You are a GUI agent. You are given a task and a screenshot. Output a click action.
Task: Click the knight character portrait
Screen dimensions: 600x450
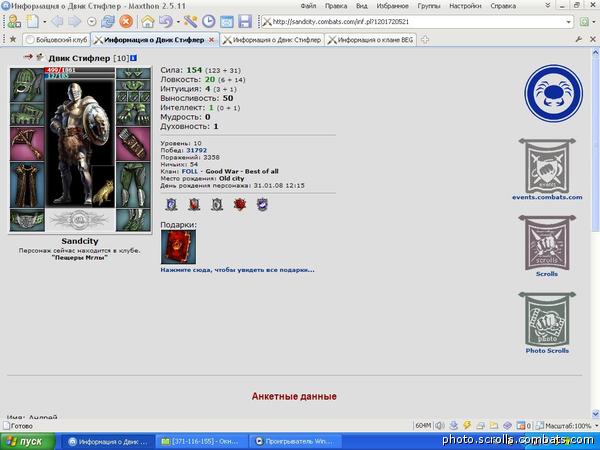click(x=80, y=143)
